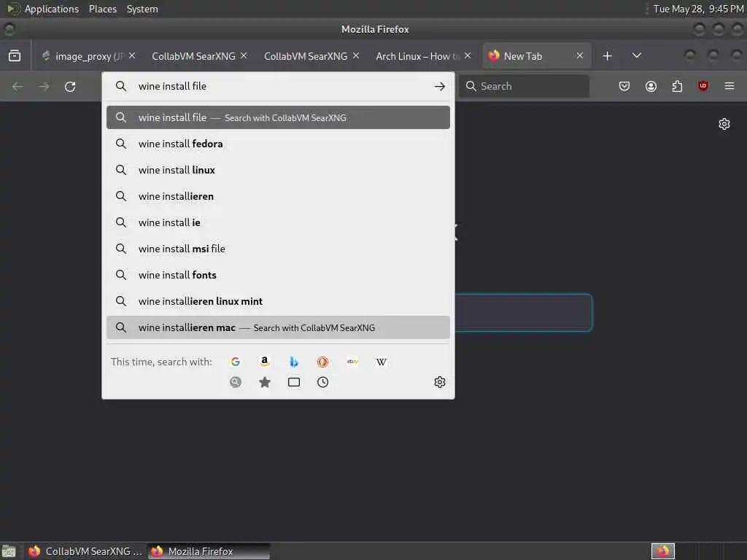Search this time with Bing

[294, 362]
